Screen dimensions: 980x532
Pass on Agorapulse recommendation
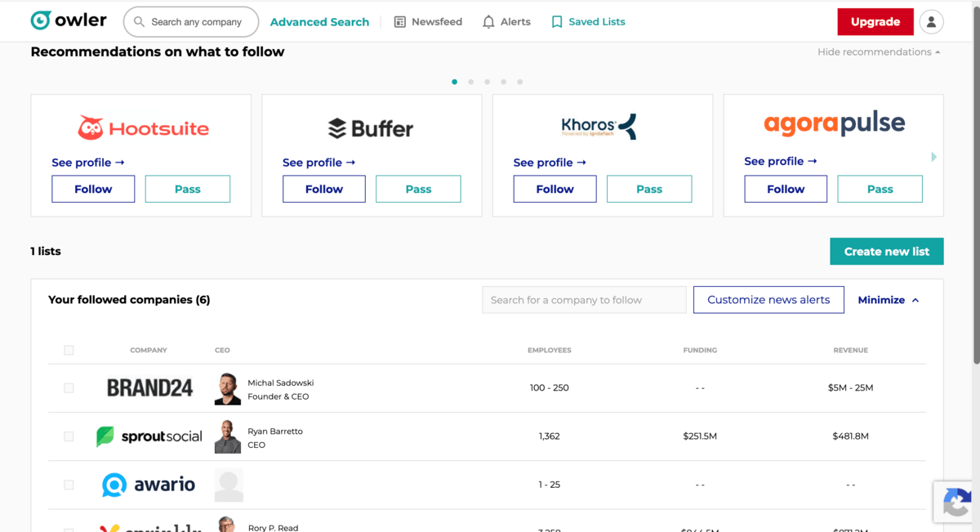880,189
